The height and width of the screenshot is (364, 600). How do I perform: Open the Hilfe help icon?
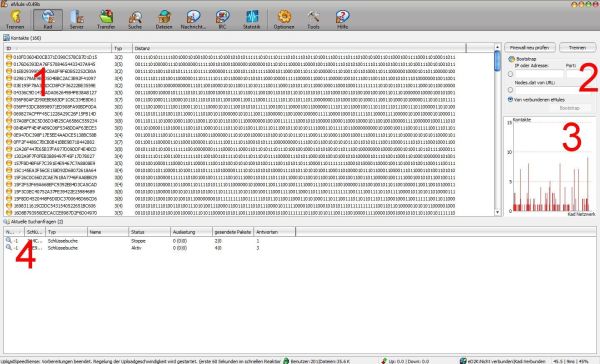point(342,20)
